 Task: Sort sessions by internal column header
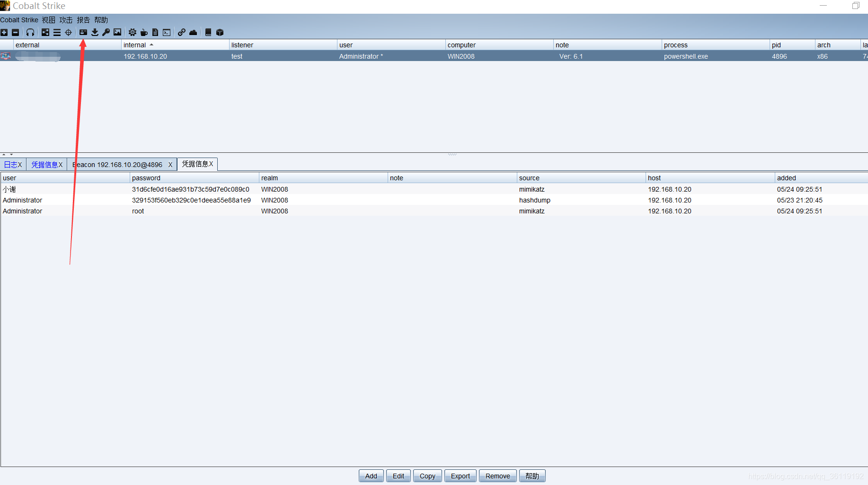[x=175, y=45]
